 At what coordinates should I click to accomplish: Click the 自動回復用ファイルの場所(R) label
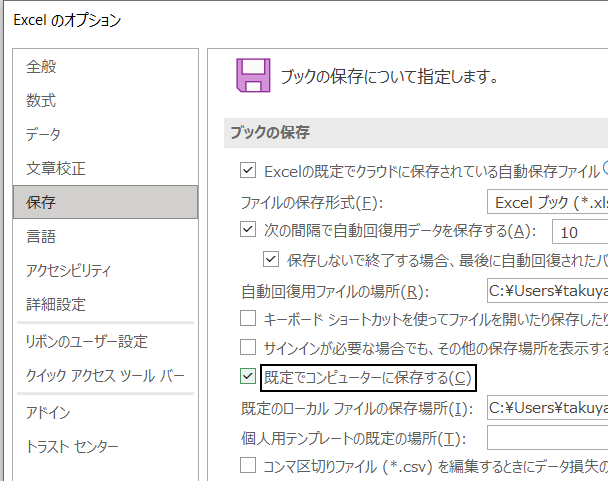335,291
